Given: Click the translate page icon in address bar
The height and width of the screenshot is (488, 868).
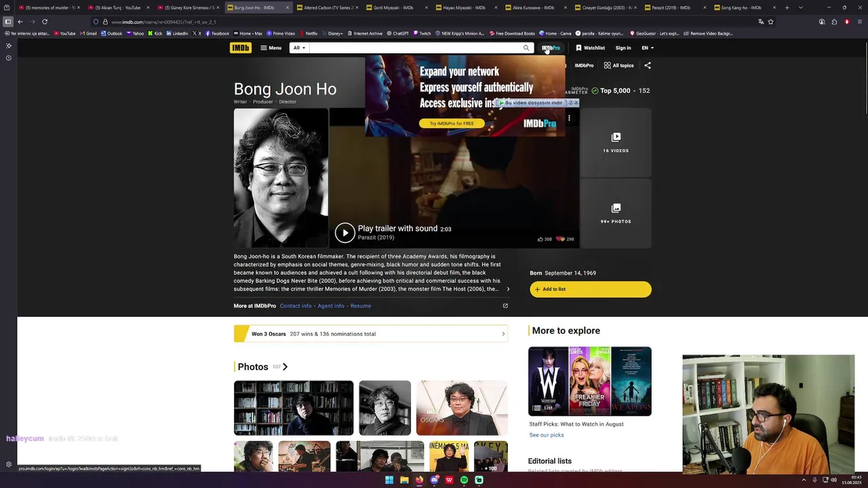Looking at the screenshot, I should tap(761, 22).
